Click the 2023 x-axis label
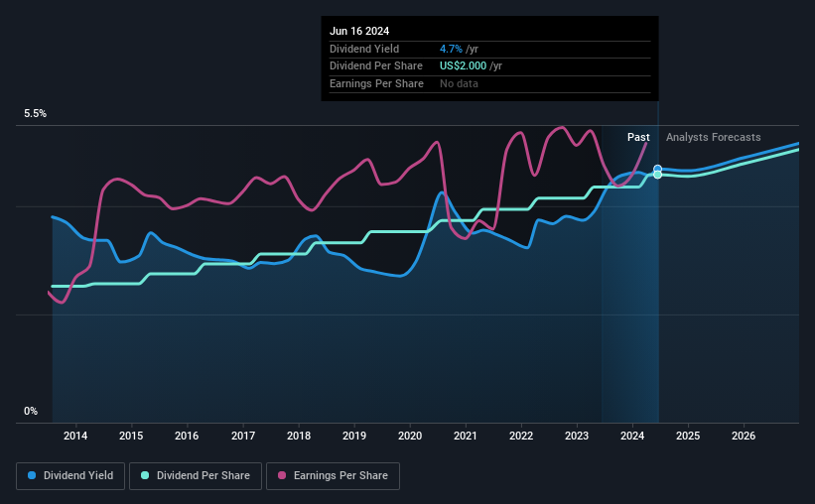Screen dimensions: 815x504 pos(577,436)
